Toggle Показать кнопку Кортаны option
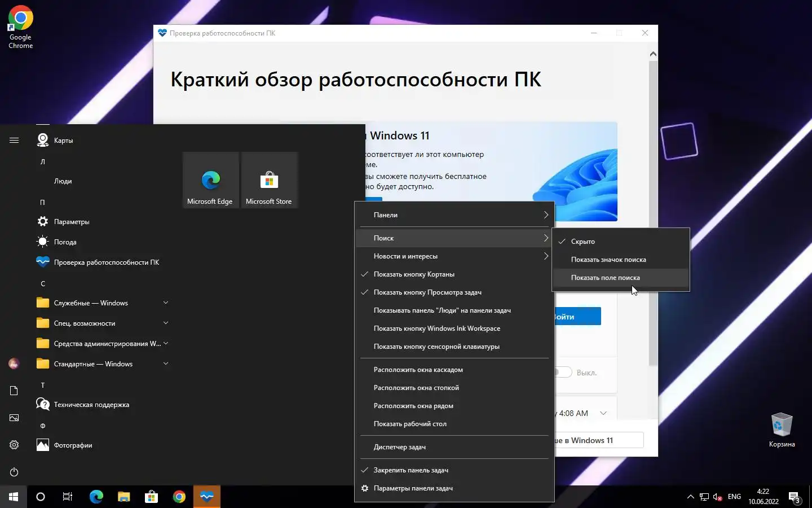The width and height of the screenshot is (812, 508). click(x=454, y=274)
